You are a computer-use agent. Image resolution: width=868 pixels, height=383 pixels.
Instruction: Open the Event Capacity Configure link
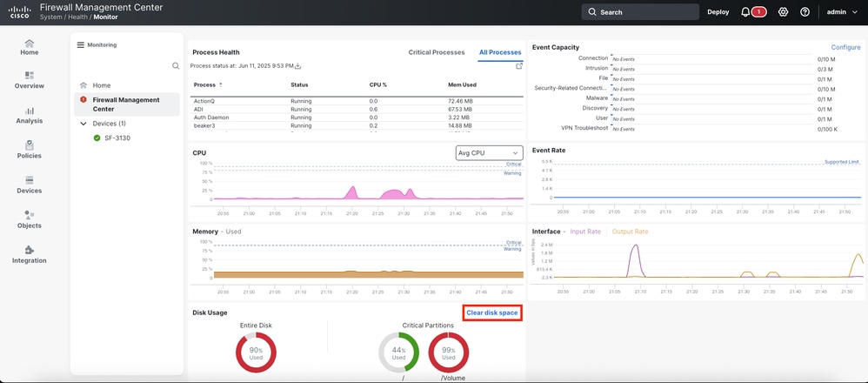click(x=845, y=48)
